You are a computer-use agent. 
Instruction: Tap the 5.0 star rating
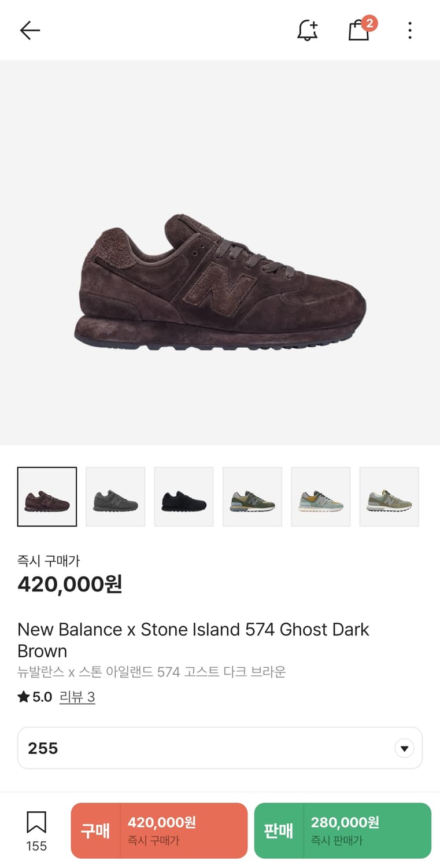[35, 697]
